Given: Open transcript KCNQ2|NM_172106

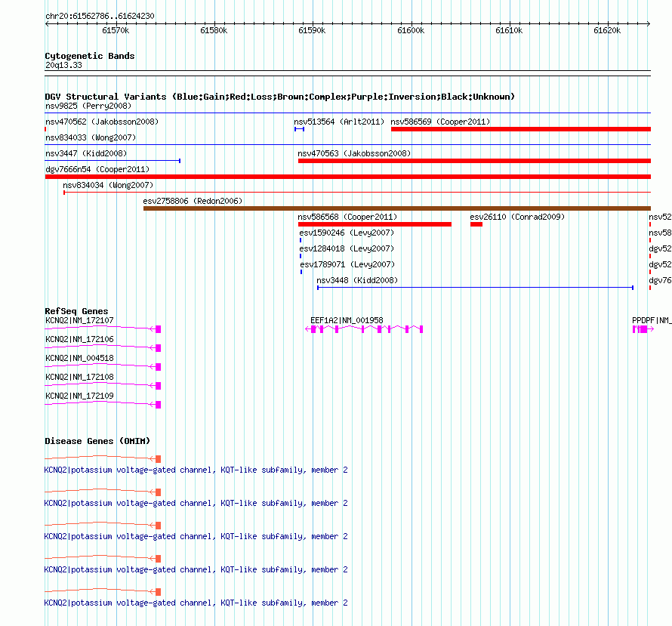Looking at the screenshot, I should 79,339.
